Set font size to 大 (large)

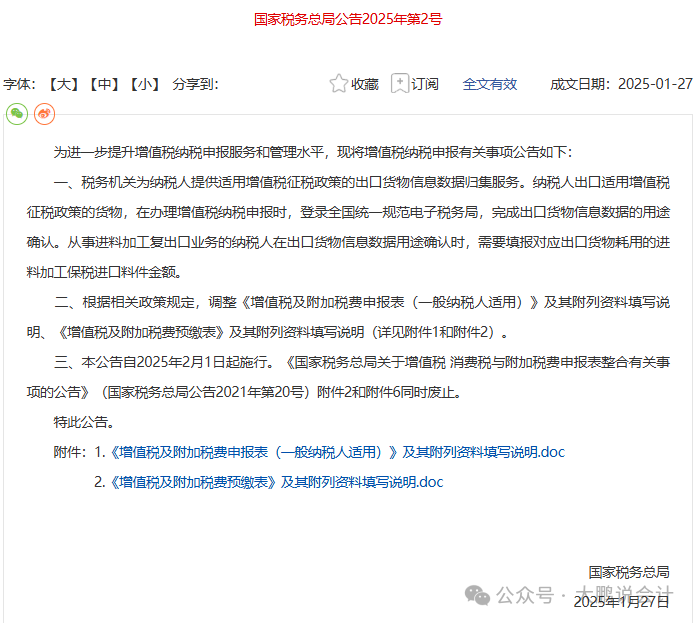[x=64, y=84]
